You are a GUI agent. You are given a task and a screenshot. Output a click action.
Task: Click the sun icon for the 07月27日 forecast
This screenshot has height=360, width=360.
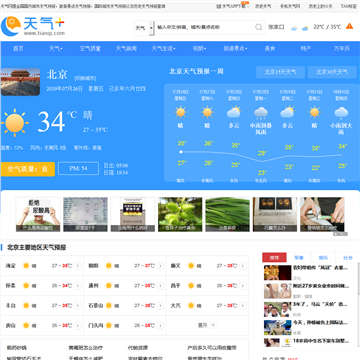coord(207,112)
